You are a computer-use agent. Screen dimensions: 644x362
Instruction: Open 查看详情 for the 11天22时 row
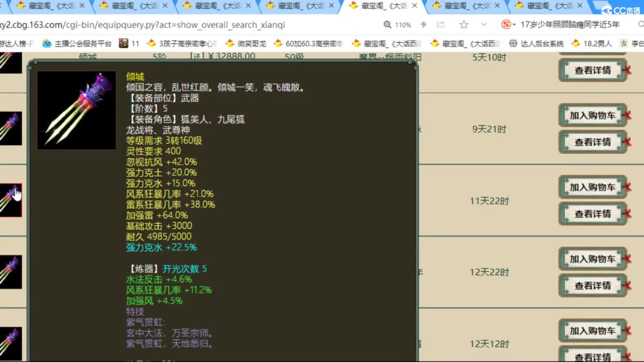point(593,214)
